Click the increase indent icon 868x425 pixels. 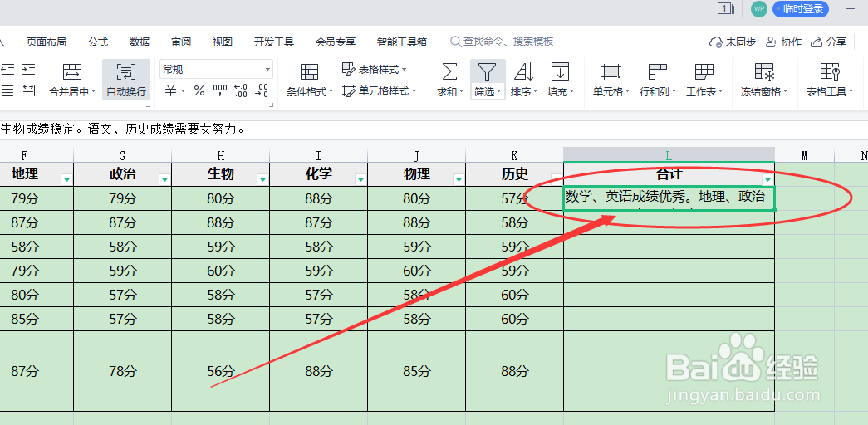(28, 69)
